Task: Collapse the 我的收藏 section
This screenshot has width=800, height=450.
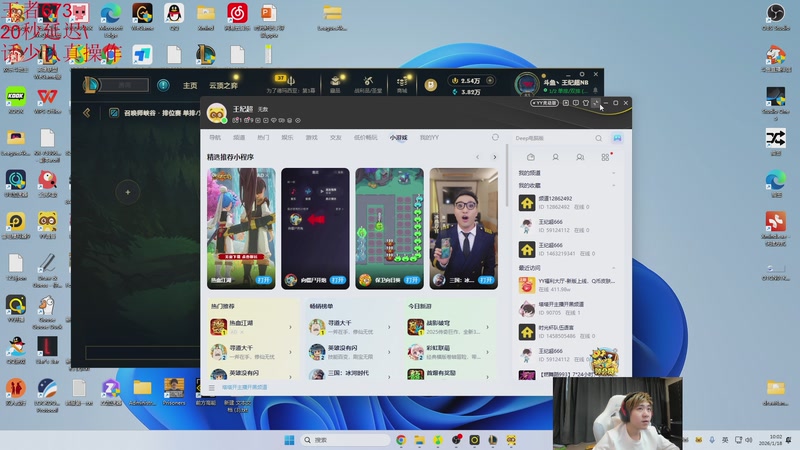Action: click(x=613, y=185)
